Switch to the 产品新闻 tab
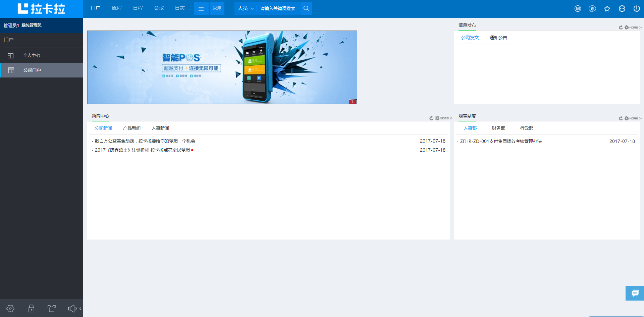Screen dimensions: 644x317 coord(132,128)
